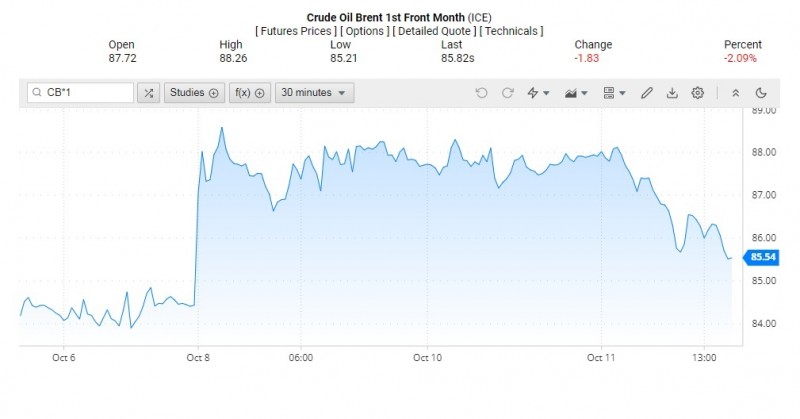Viewport: 800px width, 419px height.
Task: Open the f(x) expressions menu
Action: [x=249, y=93]
